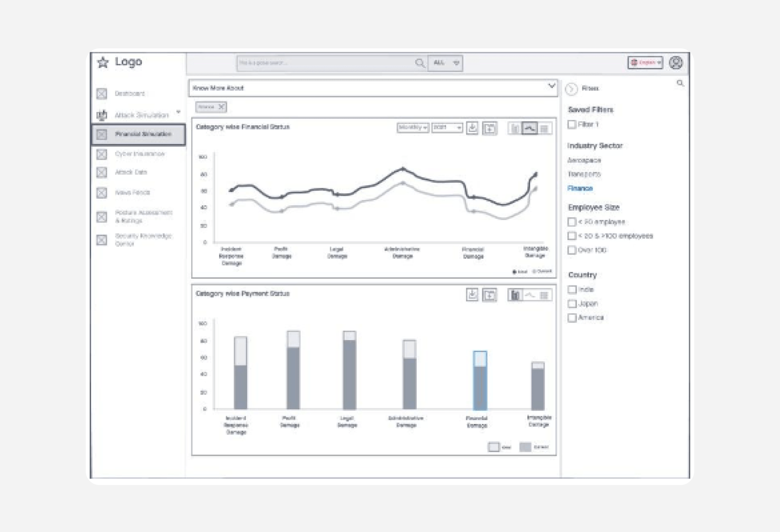The image size is (780, 532).
Task: Click the Security Knowledge Center icon
Action: 101,240
